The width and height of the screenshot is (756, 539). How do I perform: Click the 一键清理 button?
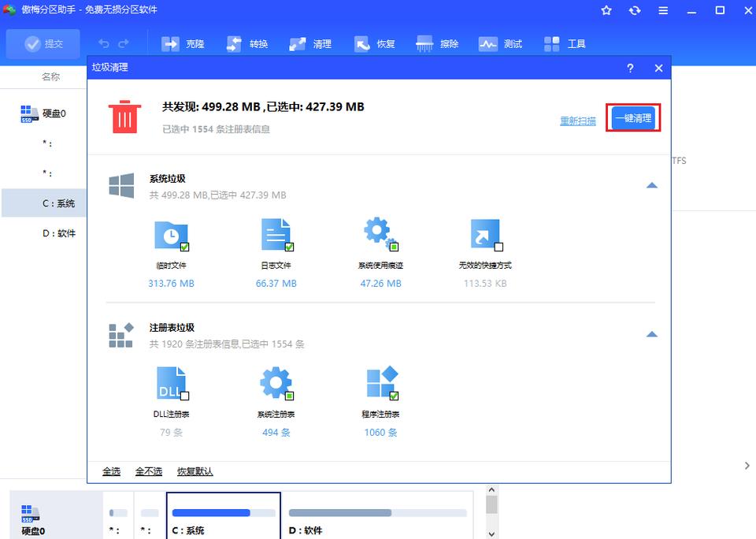click(x=633, y=118)
